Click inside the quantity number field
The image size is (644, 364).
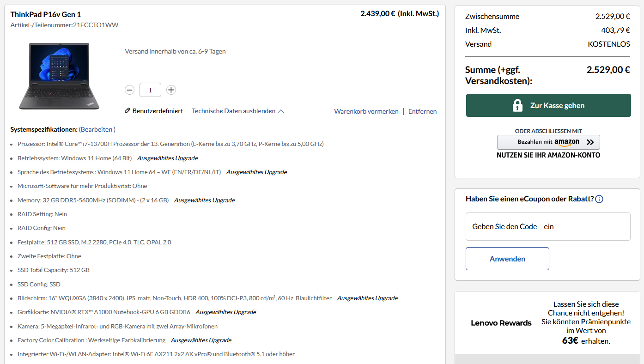tap(150, 90)
